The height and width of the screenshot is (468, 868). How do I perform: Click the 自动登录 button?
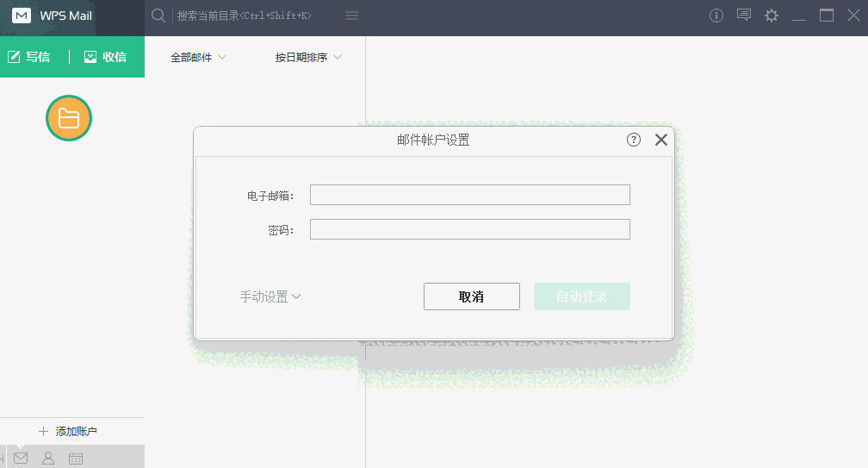coord(582,296)
